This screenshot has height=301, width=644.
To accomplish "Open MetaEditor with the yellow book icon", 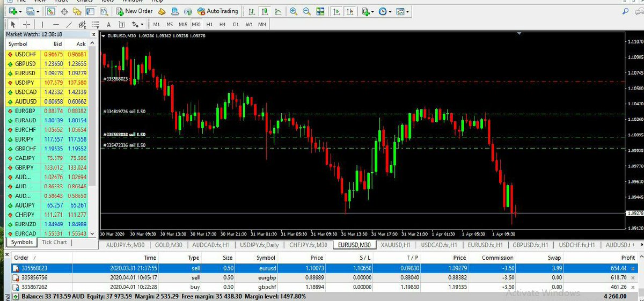I will (162, 11).
